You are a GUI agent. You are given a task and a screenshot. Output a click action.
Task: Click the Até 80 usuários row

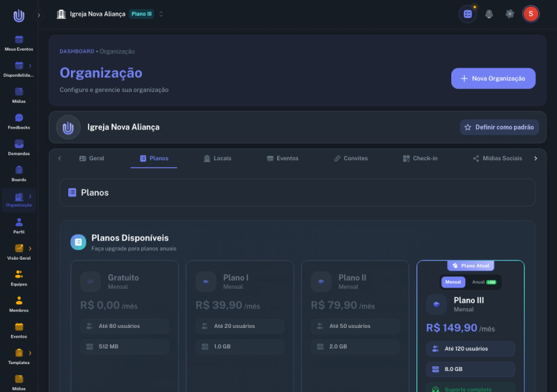[x=125, y=326]
